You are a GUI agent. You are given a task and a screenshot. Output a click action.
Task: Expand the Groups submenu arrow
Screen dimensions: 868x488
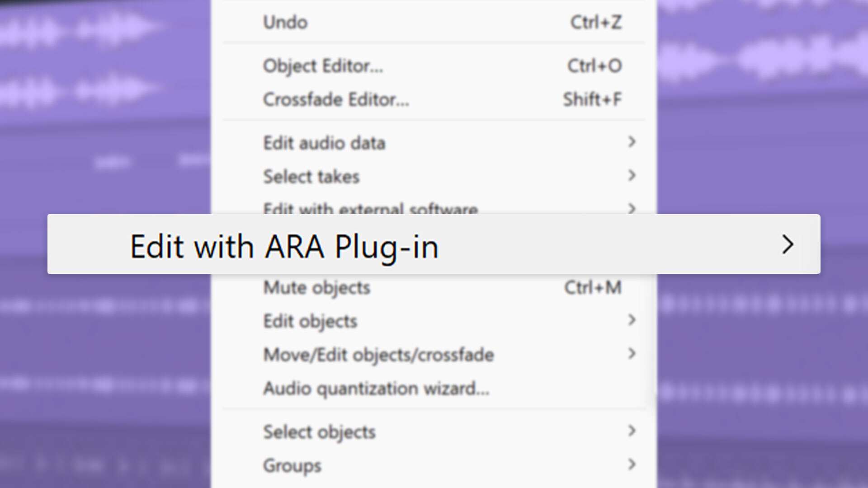[x=632, y=465]
